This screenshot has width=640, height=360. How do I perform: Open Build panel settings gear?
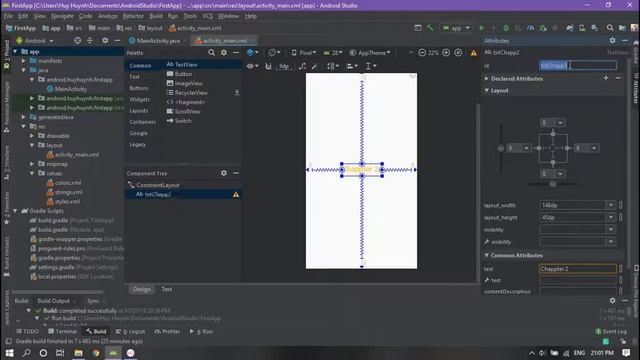pos(612,300)
